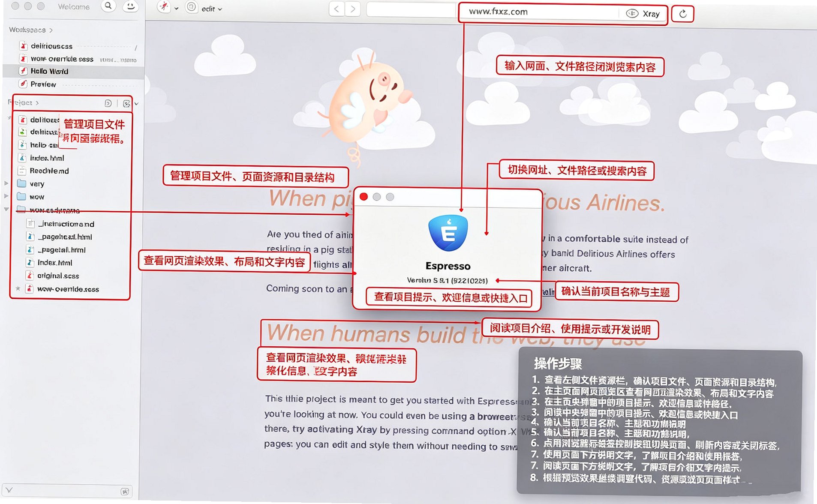Open the _pagetail.html file

[x=62, y=250]
